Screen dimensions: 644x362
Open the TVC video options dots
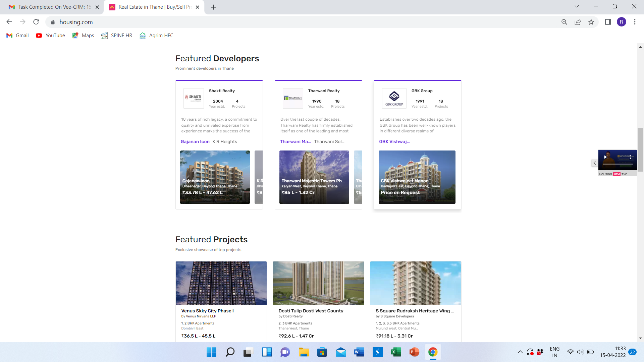click(631, 157)
